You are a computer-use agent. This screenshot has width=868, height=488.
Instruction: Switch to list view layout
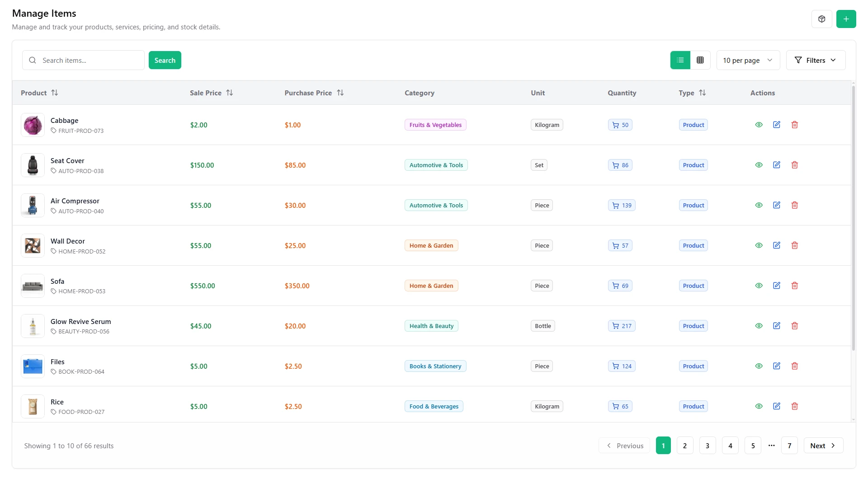[680, 60]
